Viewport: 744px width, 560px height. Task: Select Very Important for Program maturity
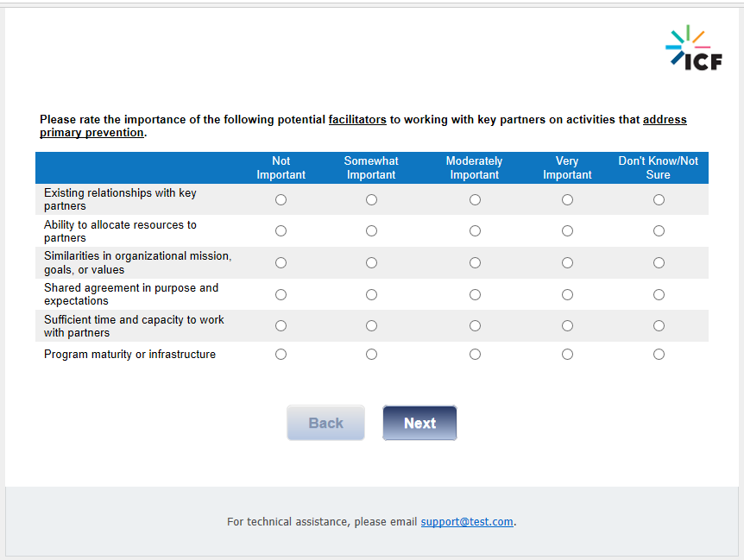[567, 354]
